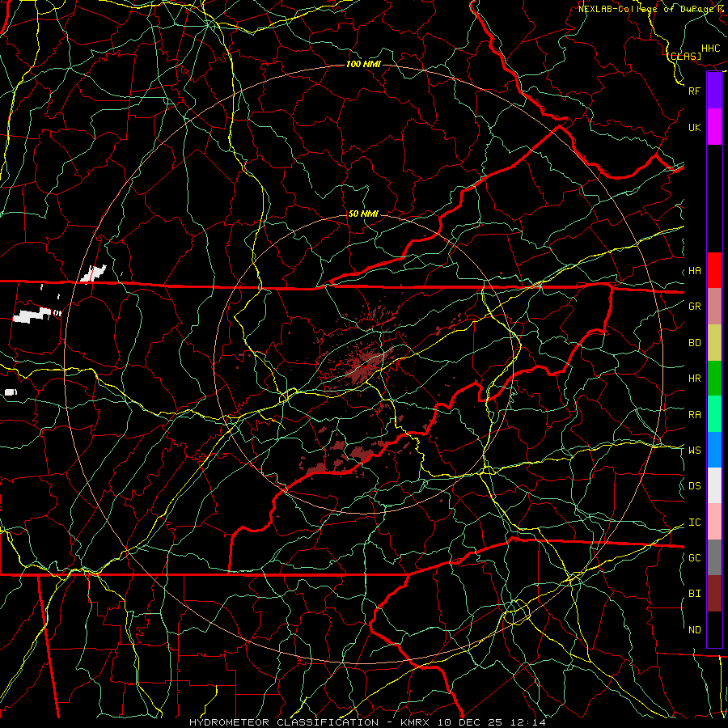Image resolution: width=728 pixels, height=728 pixels.
Task: Click the KMRX station identifier text
Action: (x=415, y=722)
